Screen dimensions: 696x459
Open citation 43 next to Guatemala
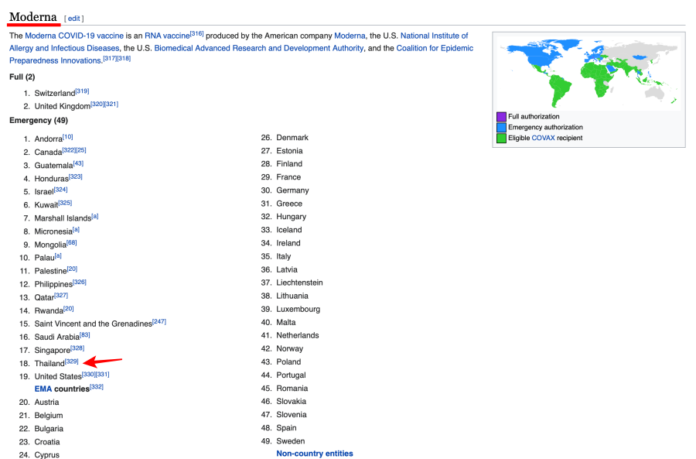pos(78,163)
